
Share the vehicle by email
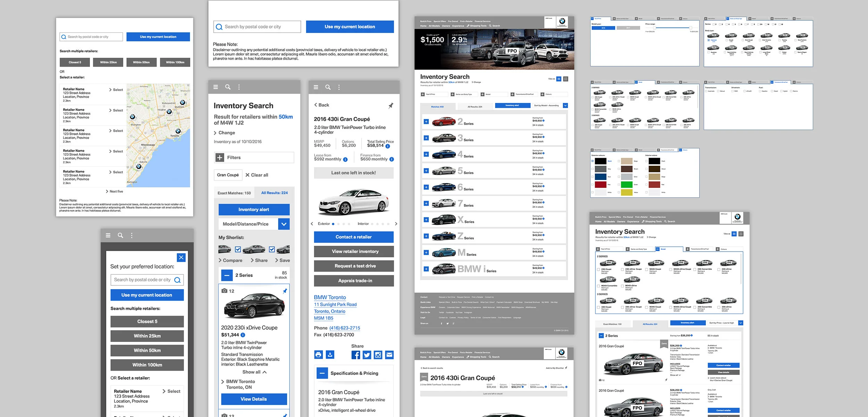pyautogui.click(x=390, y=355)
